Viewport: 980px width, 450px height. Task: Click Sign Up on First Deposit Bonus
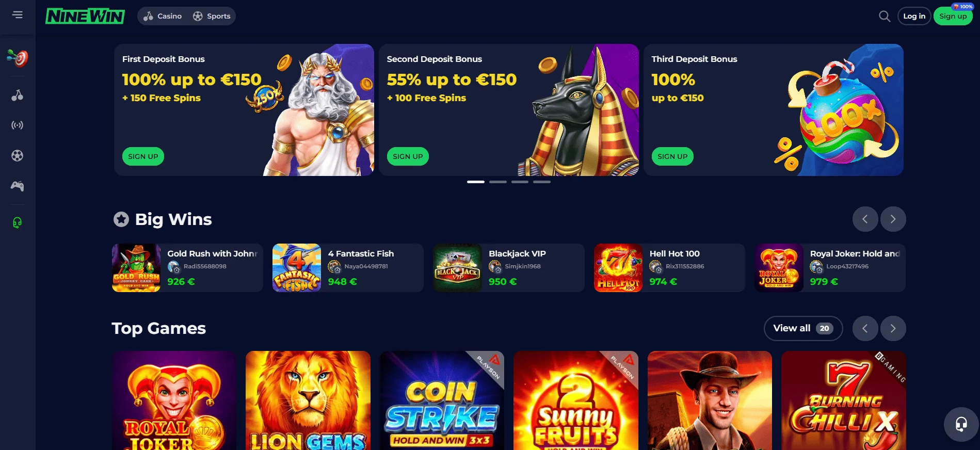coord(143,156)
